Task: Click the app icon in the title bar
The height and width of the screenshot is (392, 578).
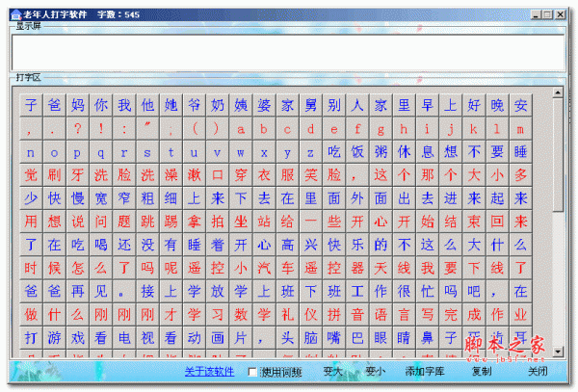Action: click(x=15, y=14)
